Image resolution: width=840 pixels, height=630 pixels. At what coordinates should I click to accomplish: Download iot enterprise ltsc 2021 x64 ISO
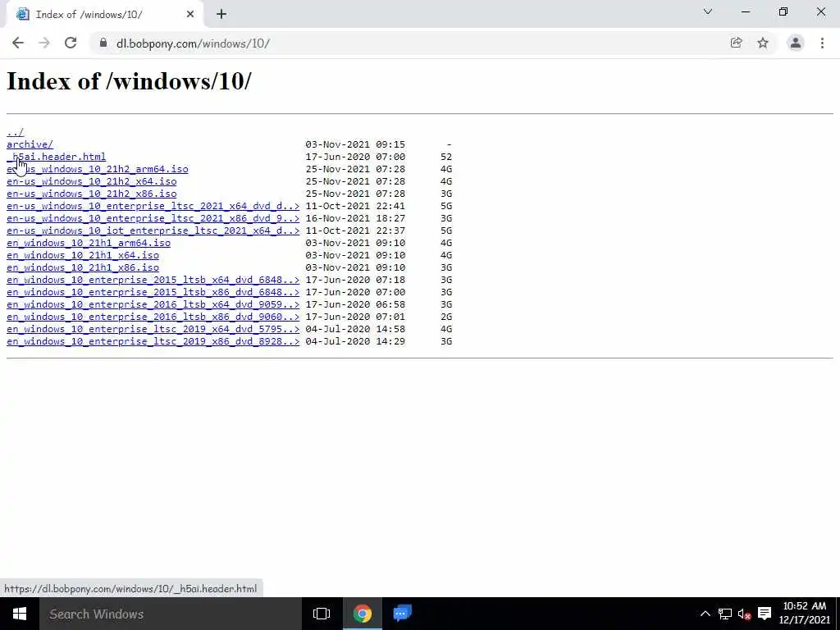click(x=153, y=231)
